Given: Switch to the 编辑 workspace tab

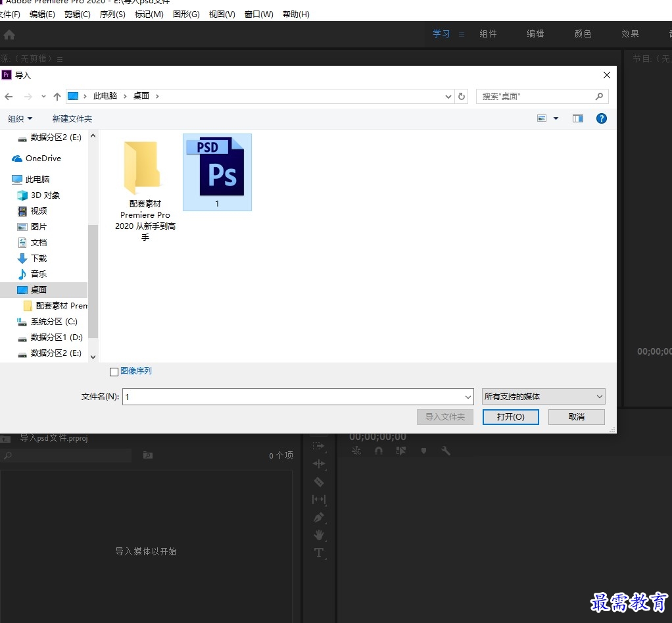Looking at the screenshot, I should (535, 34).
